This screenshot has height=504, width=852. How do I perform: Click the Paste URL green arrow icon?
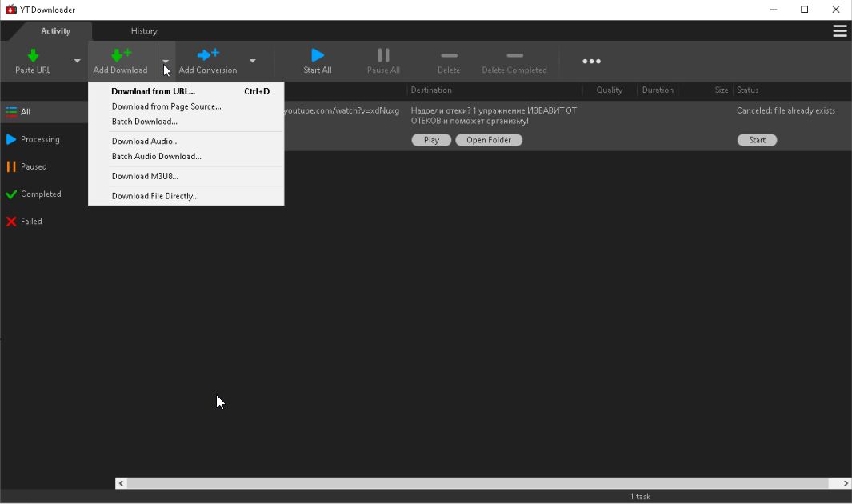(33, 55)
